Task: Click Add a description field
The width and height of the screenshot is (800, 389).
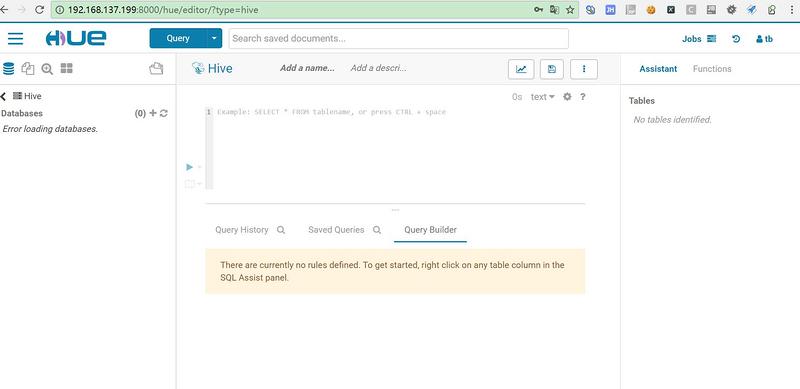Action: tap(379, 68)
